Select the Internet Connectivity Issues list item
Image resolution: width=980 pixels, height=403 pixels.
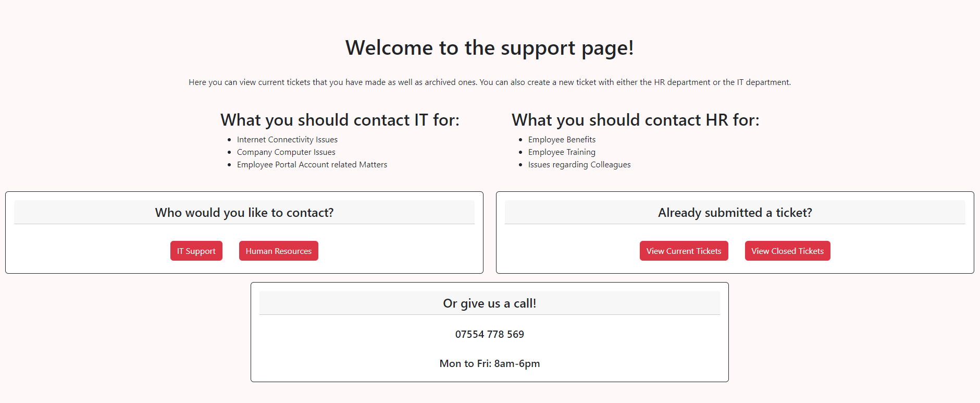(287, 139)
